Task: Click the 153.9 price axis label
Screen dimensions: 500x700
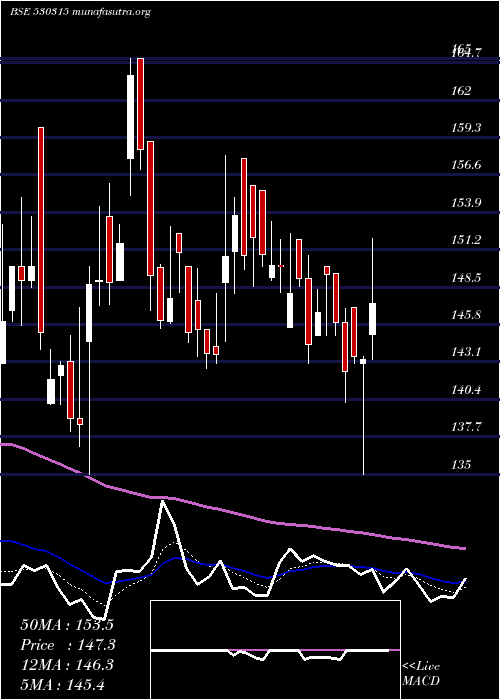Action: point(466,203)
